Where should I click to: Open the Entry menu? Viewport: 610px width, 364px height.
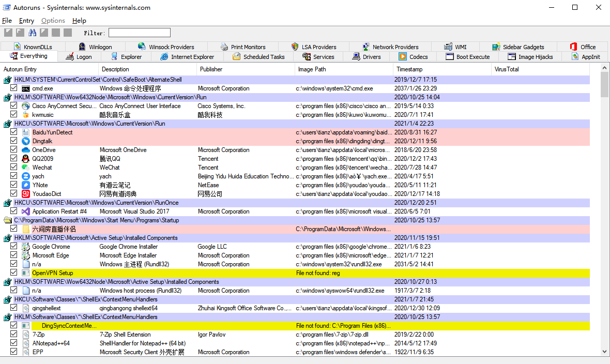pos(26,21)
